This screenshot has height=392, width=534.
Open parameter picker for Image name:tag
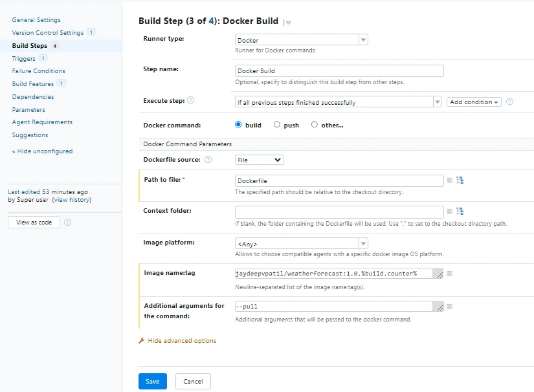[450, 273]
